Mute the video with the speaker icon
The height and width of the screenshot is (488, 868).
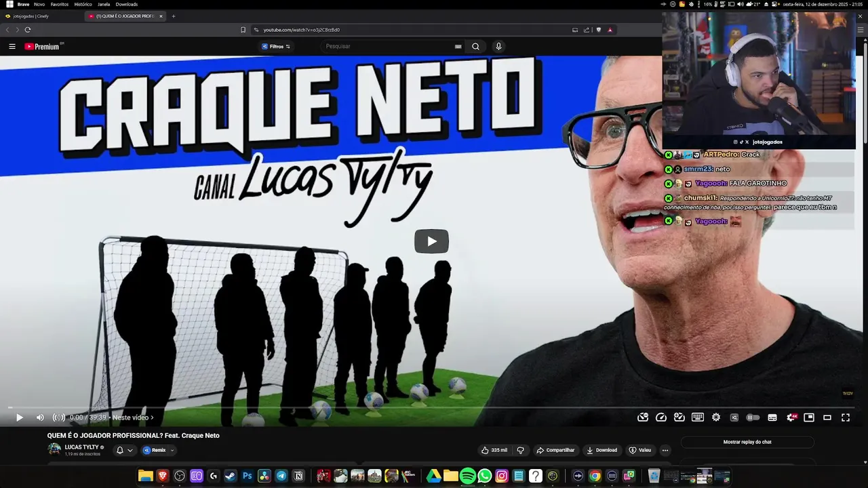click(40, 418)
